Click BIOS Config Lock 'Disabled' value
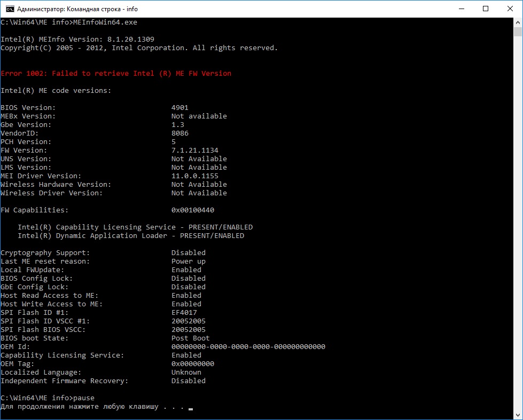The image size is (523, 420). click(x=189, y=279)
